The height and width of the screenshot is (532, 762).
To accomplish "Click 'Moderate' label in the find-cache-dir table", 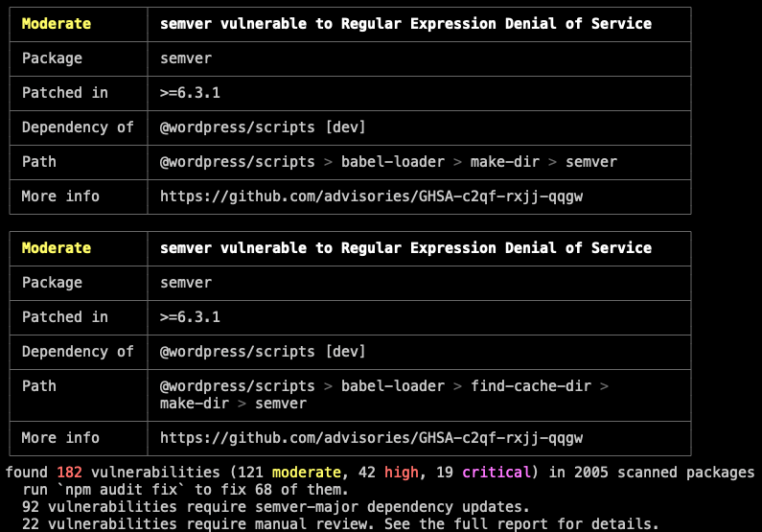I will point(57,248).
